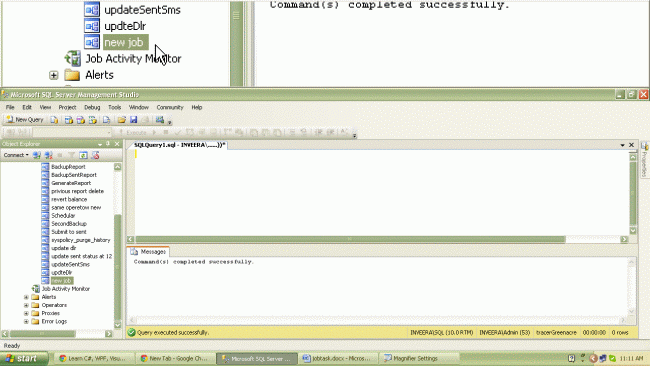The image size is (650, 366).
Task: Open the Properties side panel tab
Action: pos(645,160)
